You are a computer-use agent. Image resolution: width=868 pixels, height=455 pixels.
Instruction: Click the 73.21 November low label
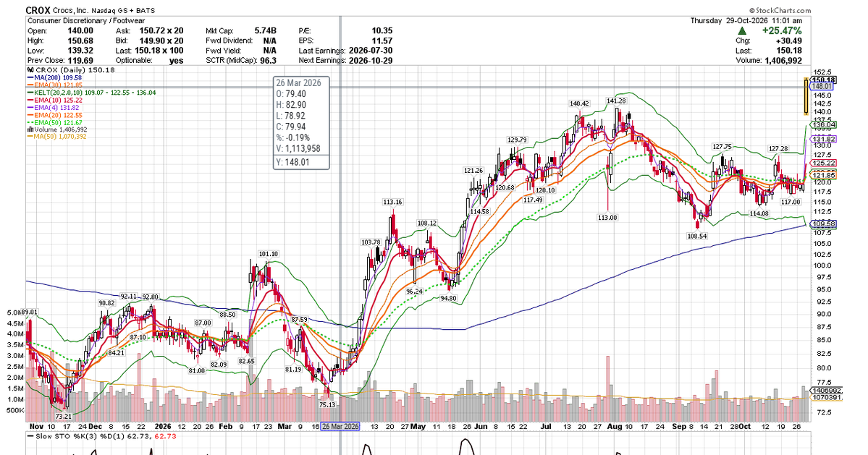point(64,417)
